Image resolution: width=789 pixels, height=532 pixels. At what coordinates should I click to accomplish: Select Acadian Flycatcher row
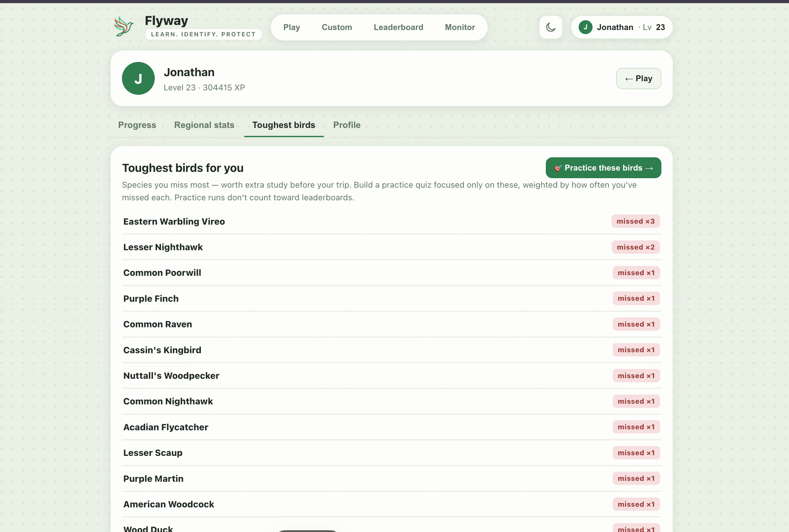tap(391, 427)
